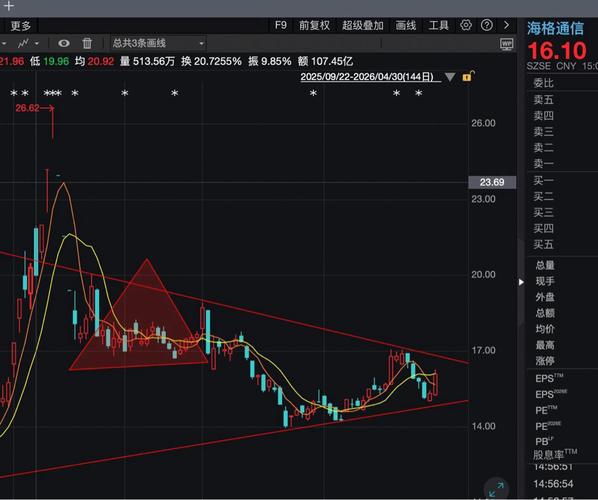
Task: Click the 26.62 high price annotation
Action: click(x=27, y=108)
